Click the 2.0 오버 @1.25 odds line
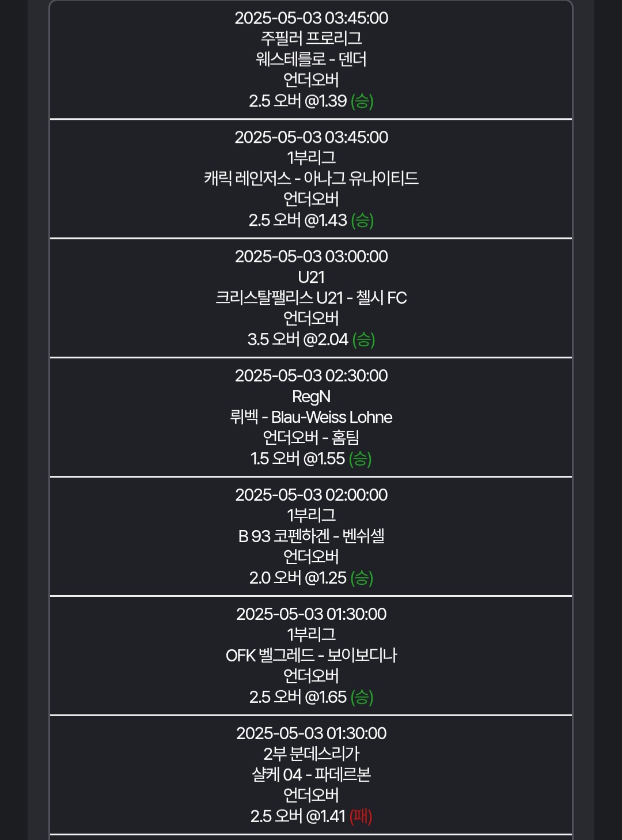The height and width of the screenshot is (840, 622). (298, 578)
